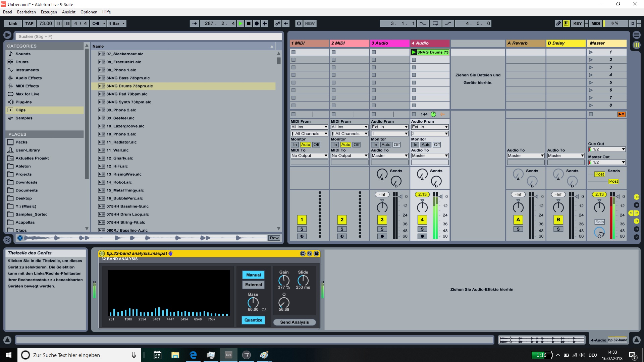Open the 1 Bar quantization dropdown
Image resolution: width=644 pixels, height=362 pixels.
tap(117, 23)
